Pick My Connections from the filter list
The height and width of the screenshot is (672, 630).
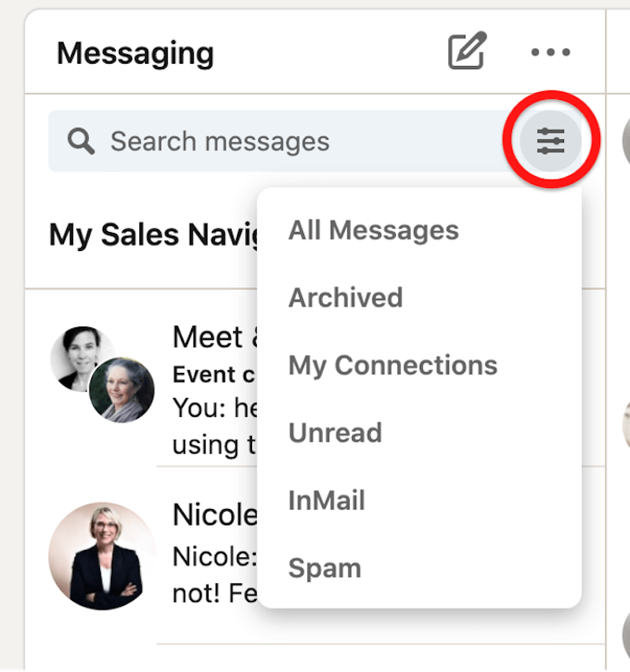[x=393, y=364]
